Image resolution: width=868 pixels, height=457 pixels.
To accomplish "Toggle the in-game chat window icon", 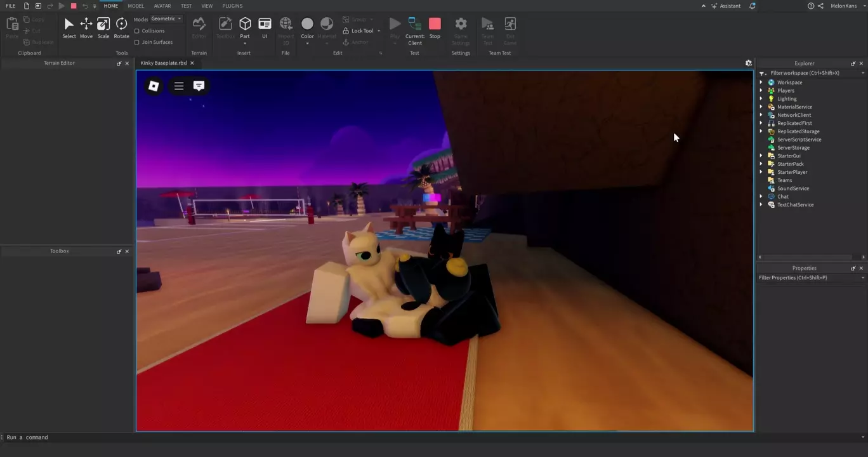I will [x=199, y=86].
